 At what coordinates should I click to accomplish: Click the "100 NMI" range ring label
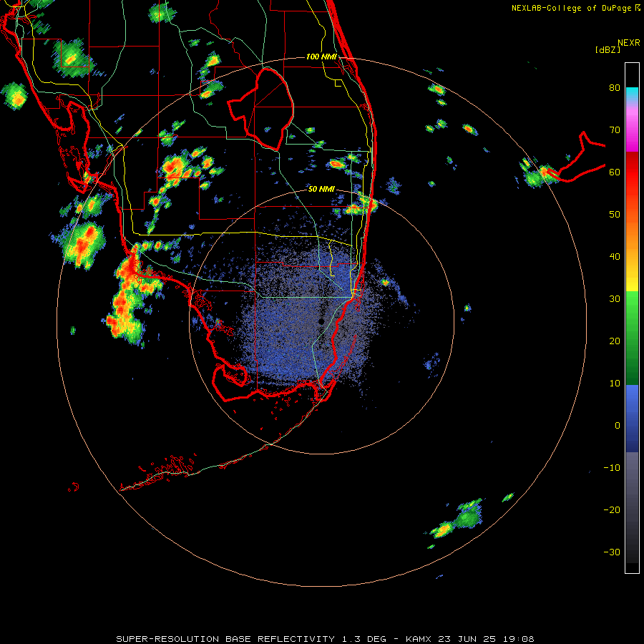click(321, 57)
